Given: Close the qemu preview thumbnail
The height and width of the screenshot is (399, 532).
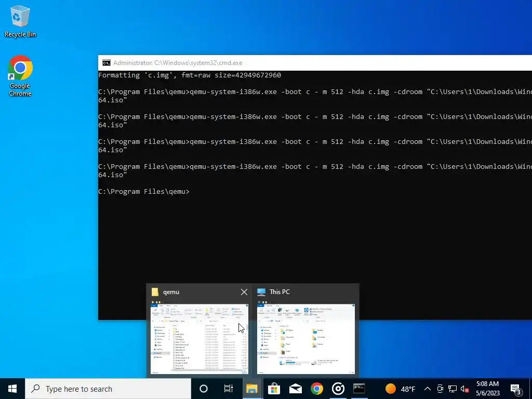Looking at the screenshot, I should (244, 292).
